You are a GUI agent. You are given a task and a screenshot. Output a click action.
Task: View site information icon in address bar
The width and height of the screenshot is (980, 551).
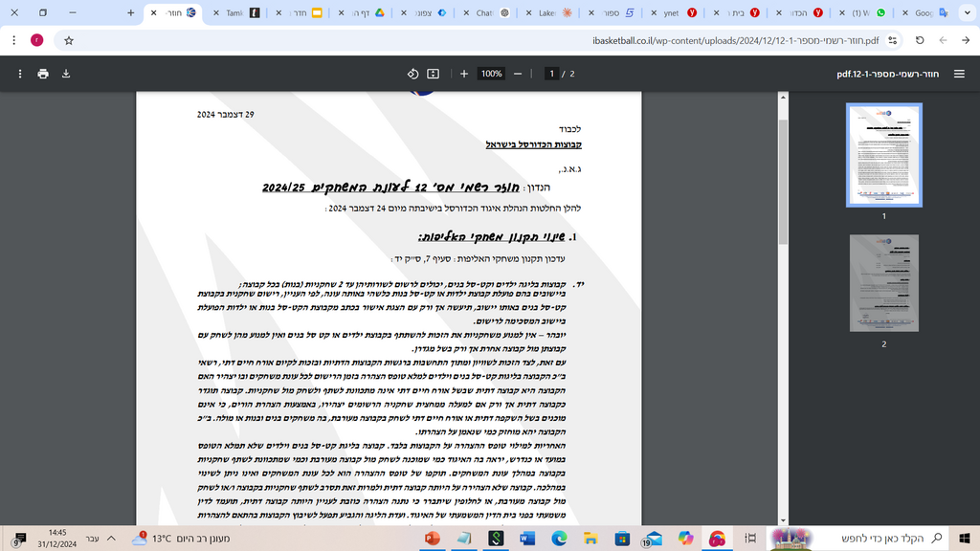pyautogui.click(x=893, y=40)
